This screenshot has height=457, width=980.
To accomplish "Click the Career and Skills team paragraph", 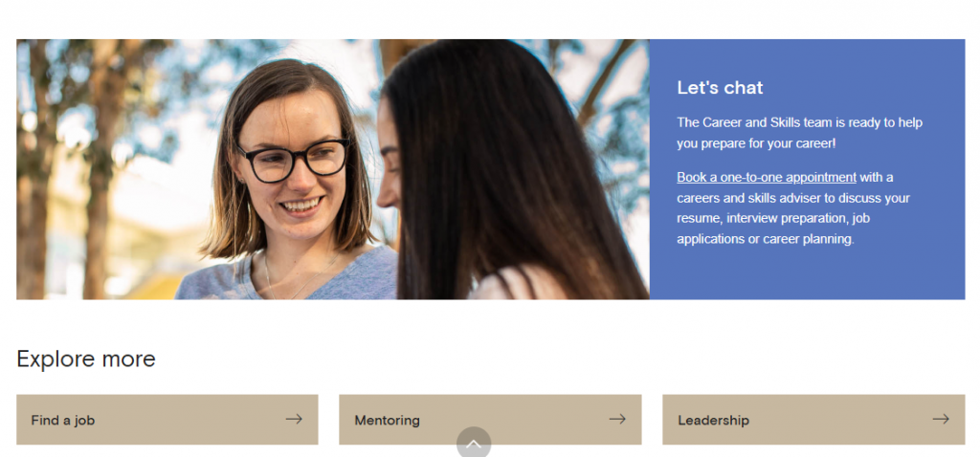I will coord(799,132).
